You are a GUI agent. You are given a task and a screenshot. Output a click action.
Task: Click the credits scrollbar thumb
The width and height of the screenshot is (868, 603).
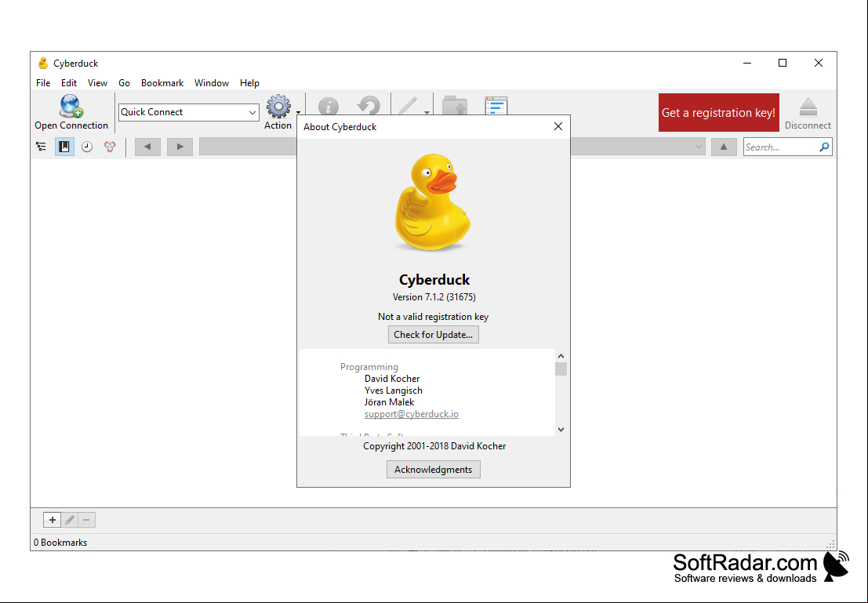pos(561,369)
